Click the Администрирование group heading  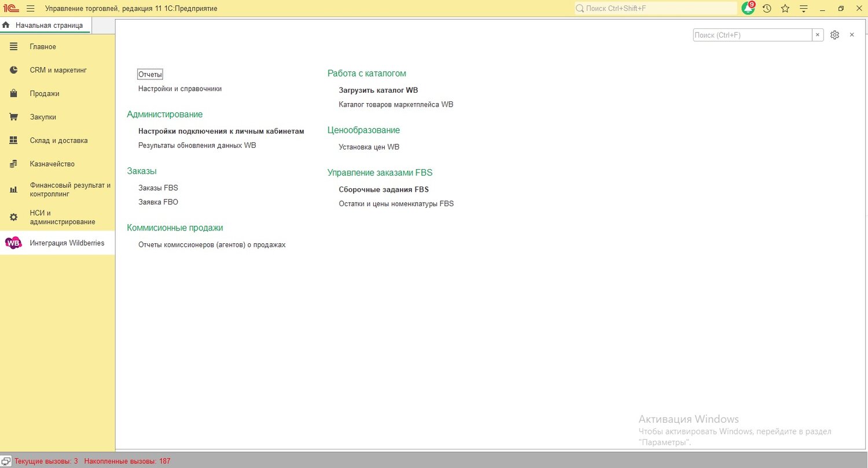pos(165,114)
